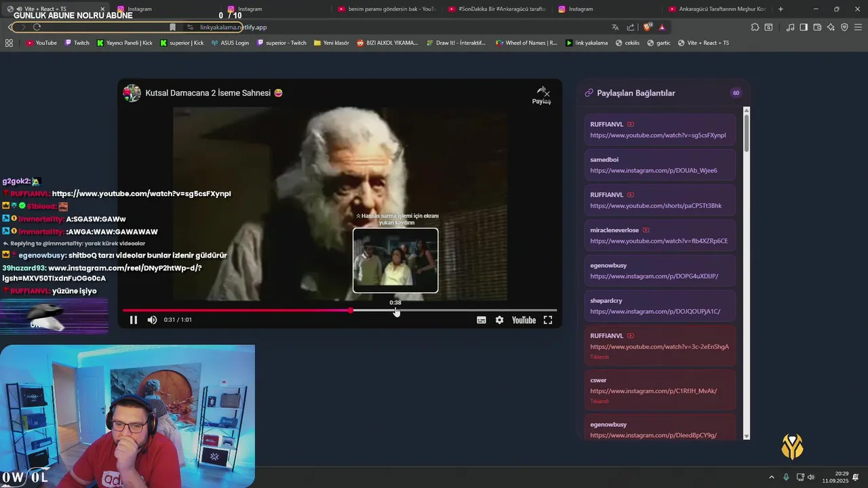Image resolution: width=868 pixels, height=488 pixels.
Task: Click the Brave Rewards triangle icon
Action: 662,27
